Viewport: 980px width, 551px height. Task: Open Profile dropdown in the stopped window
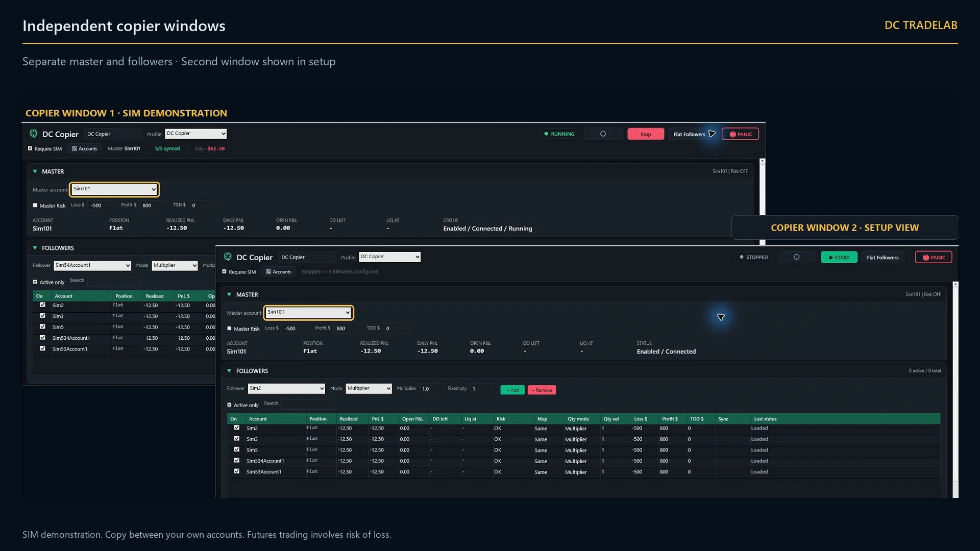coord(390,257)
